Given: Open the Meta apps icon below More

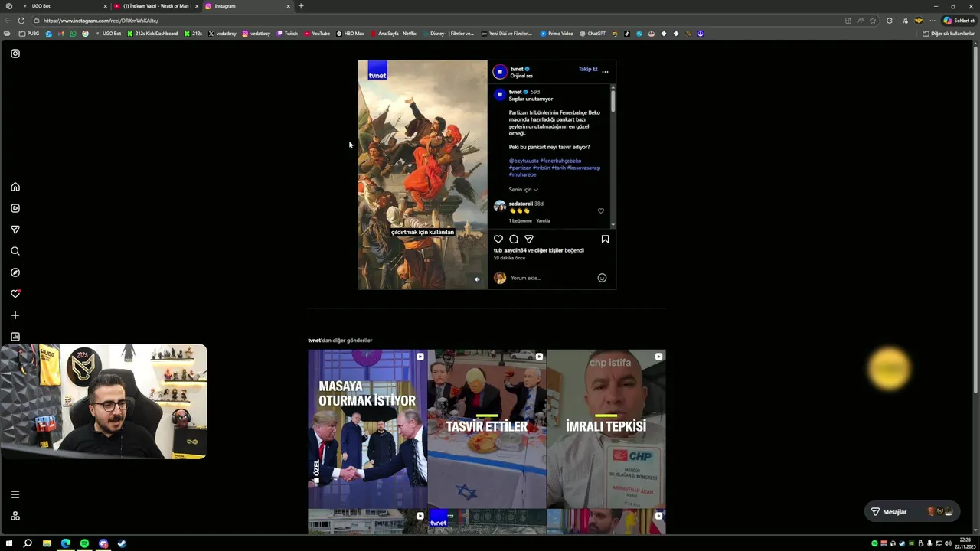Looking at the screenshot, I should click(15, 516).
